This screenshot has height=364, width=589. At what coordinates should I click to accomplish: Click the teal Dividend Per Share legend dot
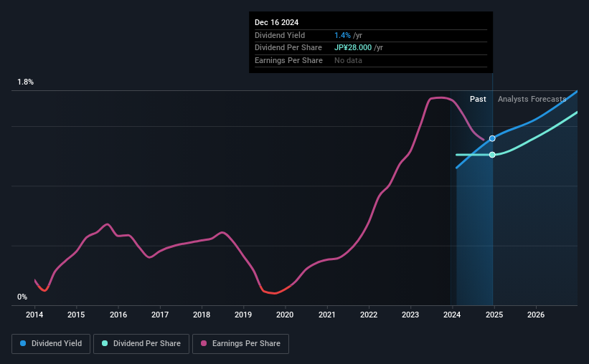105,343
